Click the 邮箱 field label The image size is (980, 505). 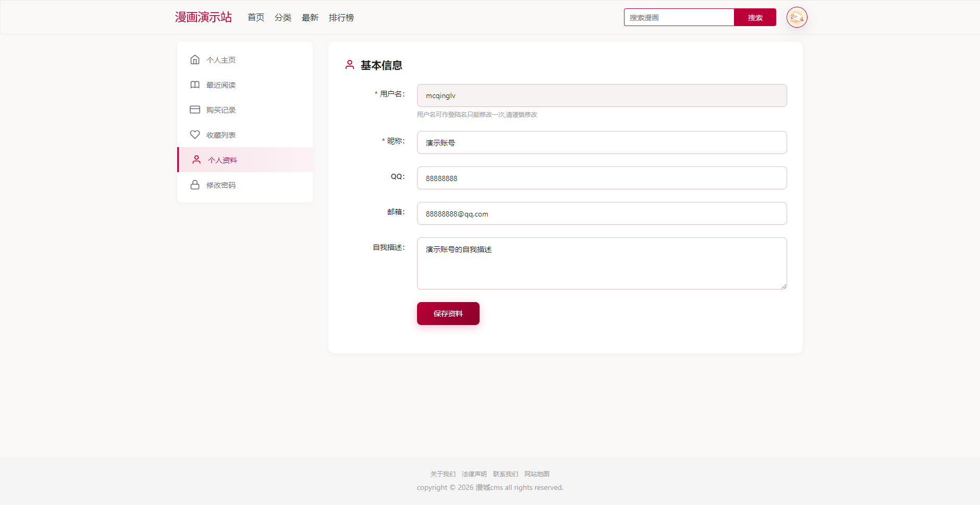coord(396,212)
